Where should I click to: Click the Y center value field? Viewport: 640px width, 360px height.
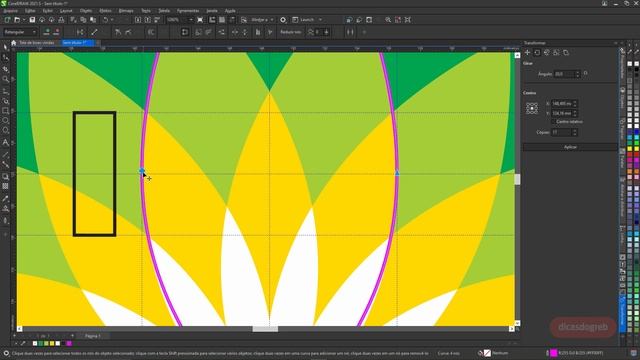pos(562,113)
